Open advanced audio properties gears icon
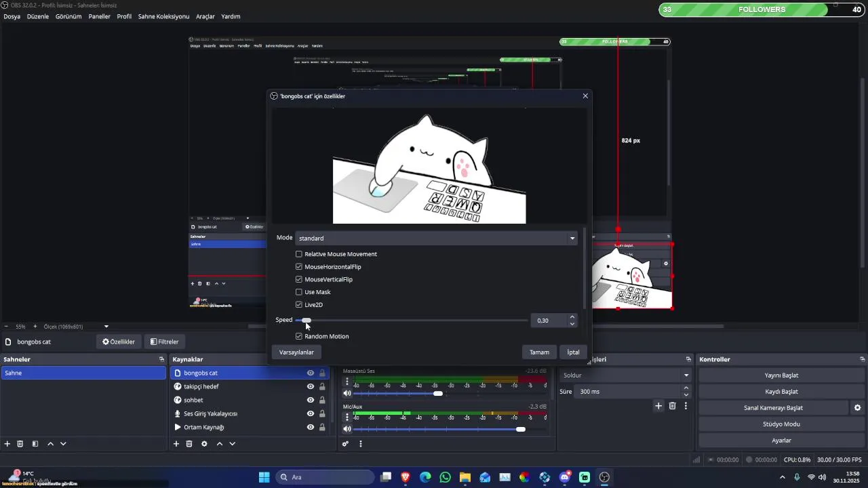The height and width of the screenshot is (488, 868). pos(345,444)
